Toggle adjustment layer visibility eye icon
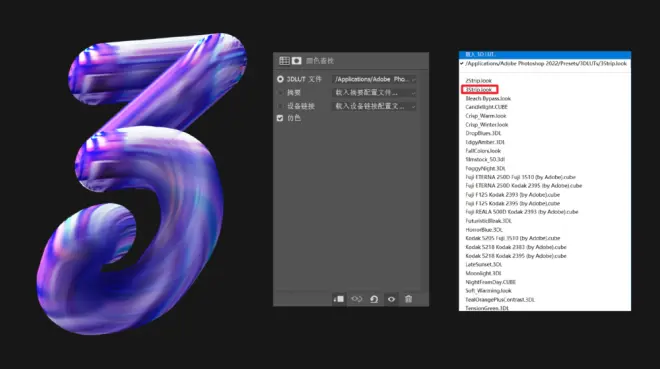 [x=391, y=299]
